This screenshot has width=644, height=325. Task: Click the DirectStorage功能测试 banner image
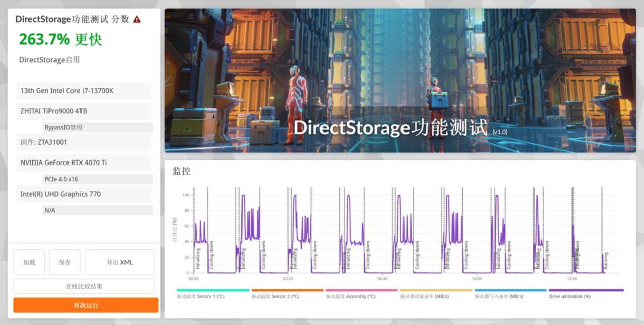pyautogui.click(x=400, y=80)
